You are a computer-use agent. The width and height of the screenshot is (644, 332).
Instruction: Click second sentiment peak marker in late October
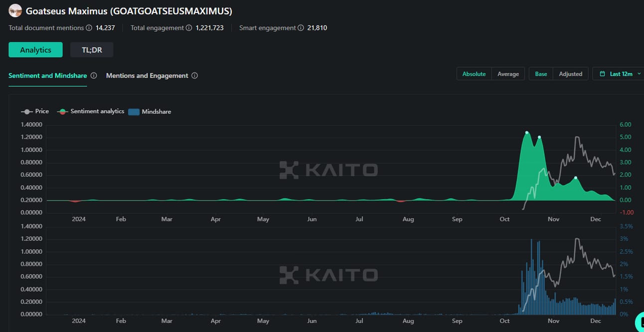(539, 137)
